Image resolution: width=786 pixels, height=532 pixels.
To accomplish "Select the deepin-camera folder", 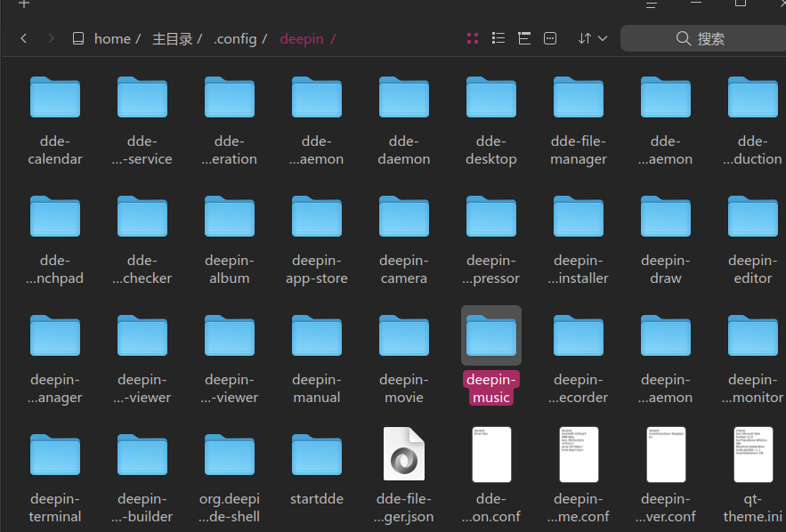I will [404, 240].
